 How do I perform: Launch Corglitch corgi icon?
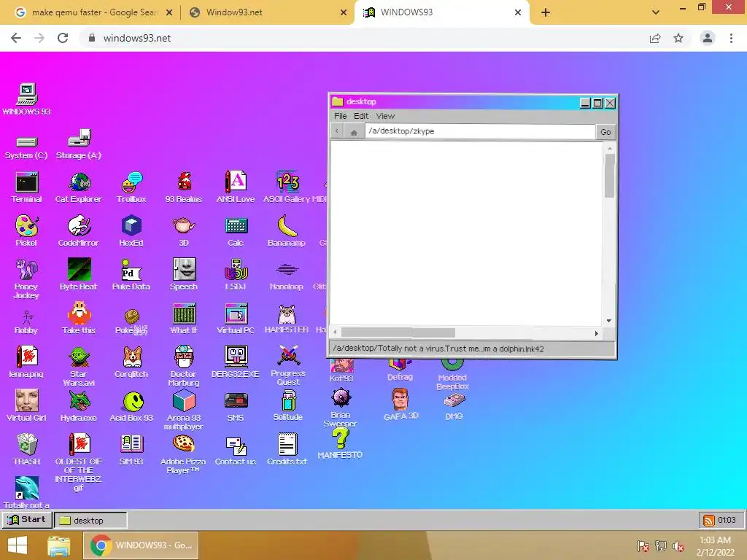point(131,362)
